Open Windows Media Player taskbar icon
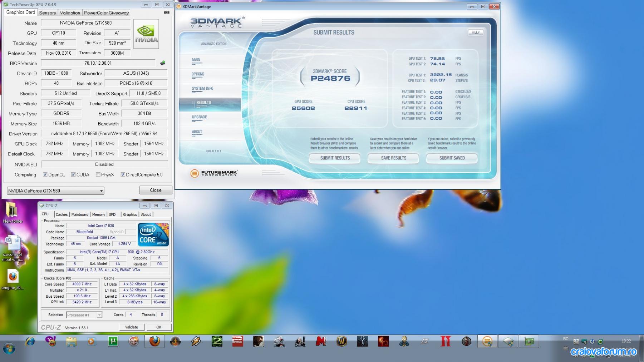644x362 pixels. [92, 342]
